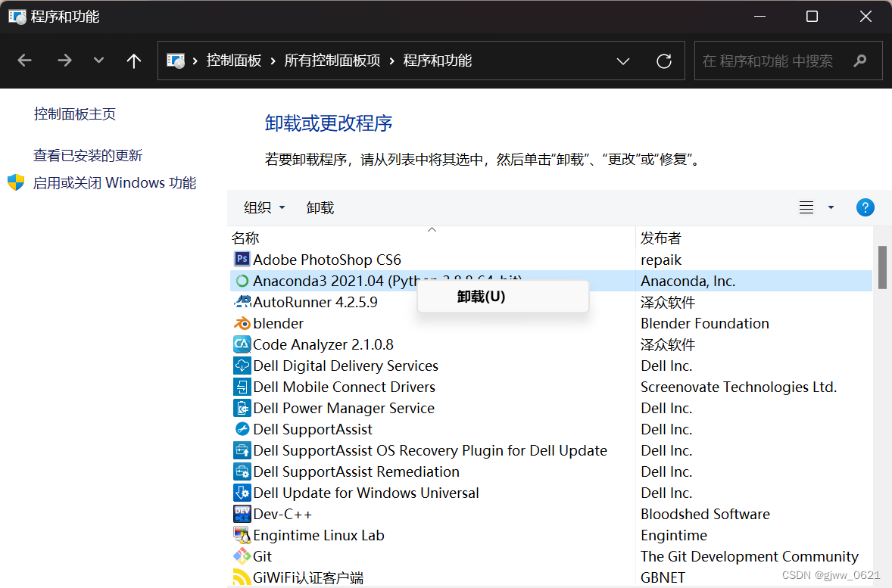Click the search magnifier icon
Screen dimensions: 892x588
tap(860, 61)
